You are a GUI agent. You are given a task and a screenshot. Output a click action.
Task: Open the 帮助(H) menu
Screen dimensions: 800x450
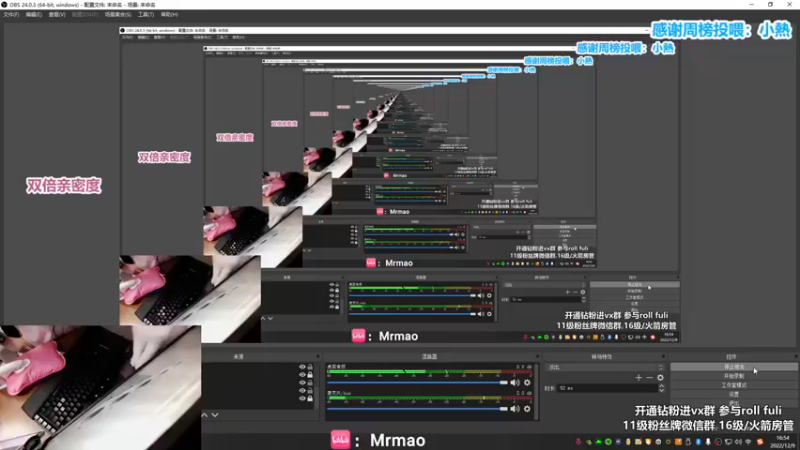point(169,15)
